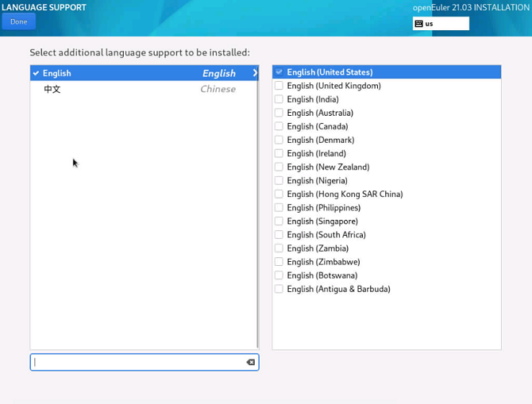Toggle English (Antigua & Barbuda) checkbox
532x404 pixels.
(279, 289)
